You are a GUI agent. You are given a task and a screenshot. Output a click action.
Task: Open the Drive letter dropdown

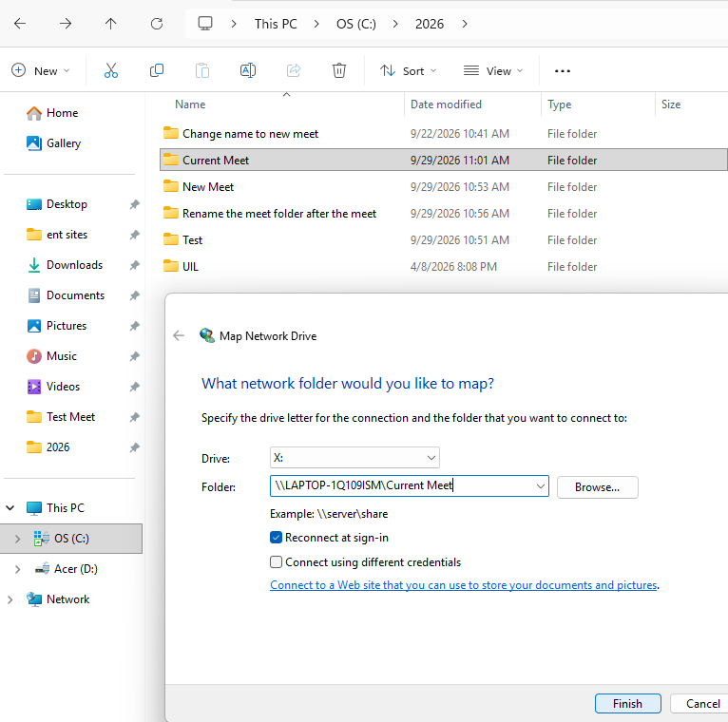(x=354, y=458)
